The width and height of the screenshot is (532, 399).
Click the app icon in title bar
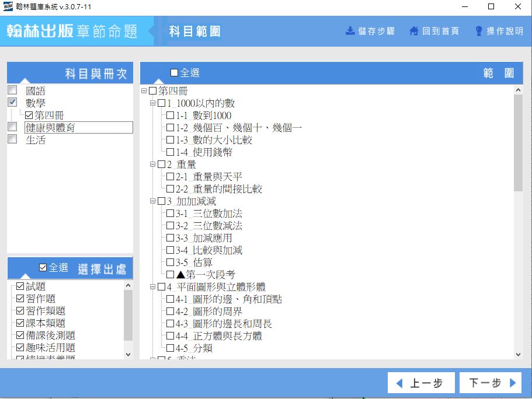pyautogui.click(x=8, y=6)
